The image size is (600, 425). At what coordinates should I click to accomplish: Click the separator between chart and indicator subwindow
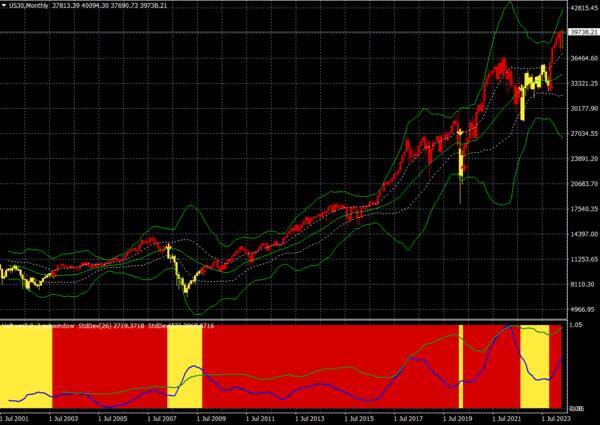coord(283,319)
